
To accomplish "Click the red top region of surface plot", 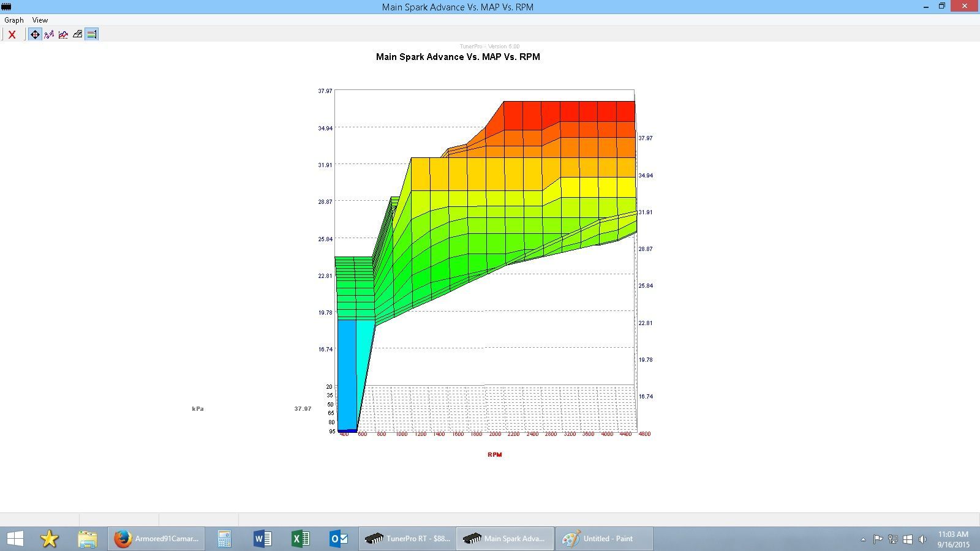I will click(x=570, y=113).
